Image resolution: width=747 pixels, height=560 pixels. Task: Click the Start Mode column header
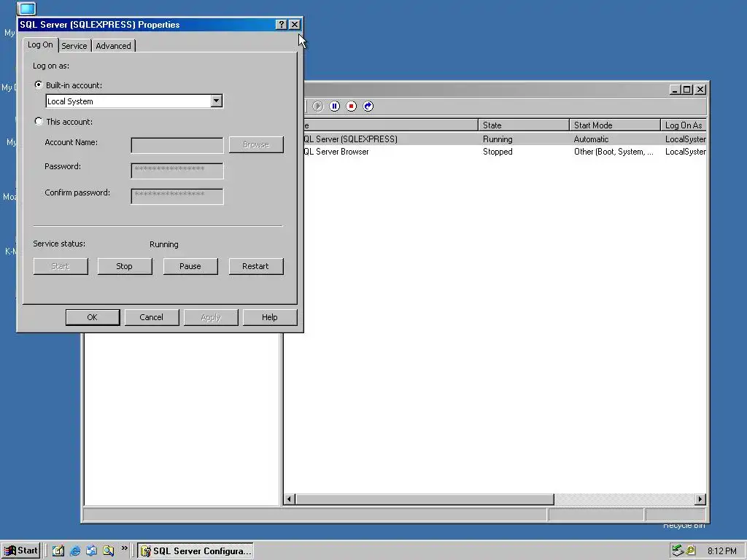tap(614, 125)
